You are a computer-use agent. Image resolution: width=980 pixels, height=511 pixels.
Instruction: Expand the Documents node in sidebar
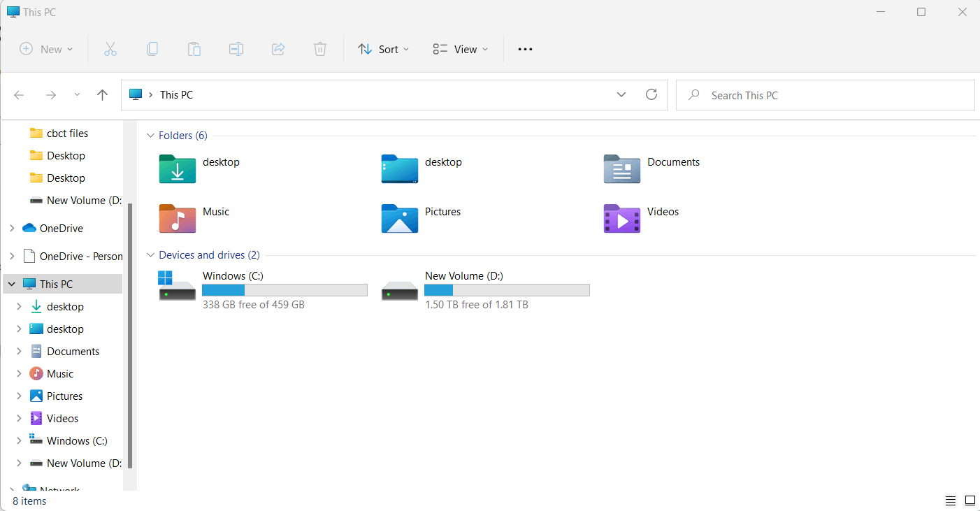pos(19,351)
